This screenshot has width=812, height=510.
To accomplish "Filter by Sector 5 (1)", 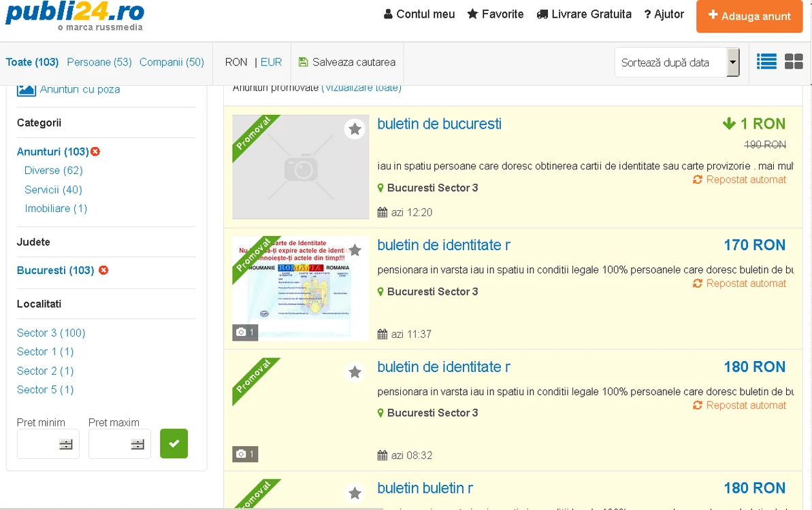I will point(45,390).
